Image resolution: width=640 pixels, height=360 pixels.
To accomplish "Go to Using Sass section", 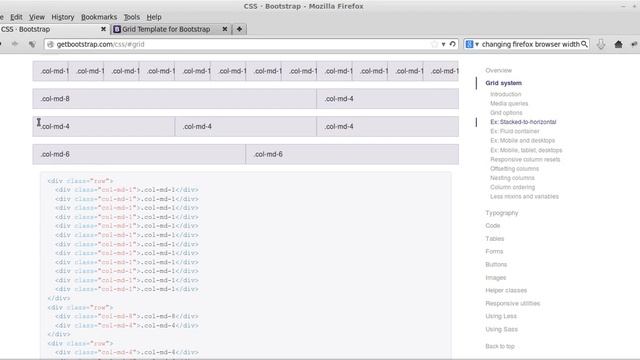I will (501, 329).
